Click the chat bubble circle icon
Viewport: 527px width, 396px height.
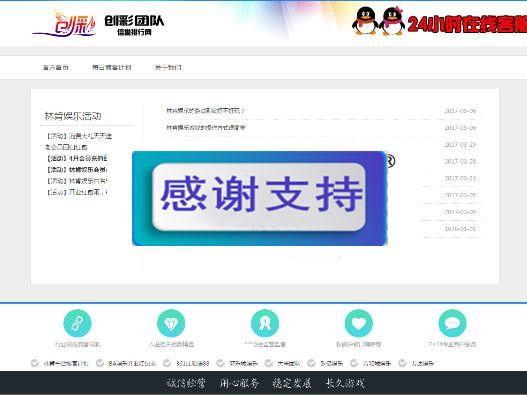(x=452, y=323)
